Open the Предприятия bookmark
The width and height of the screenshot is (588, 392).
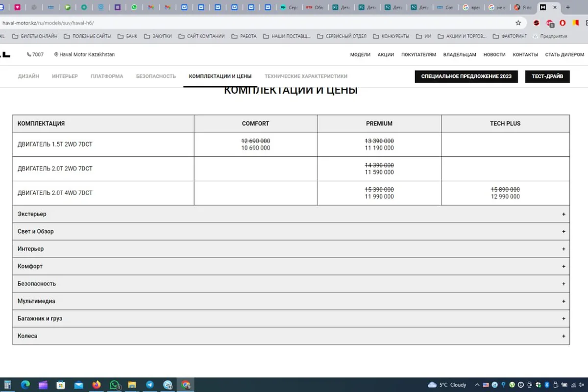[550, 36]
